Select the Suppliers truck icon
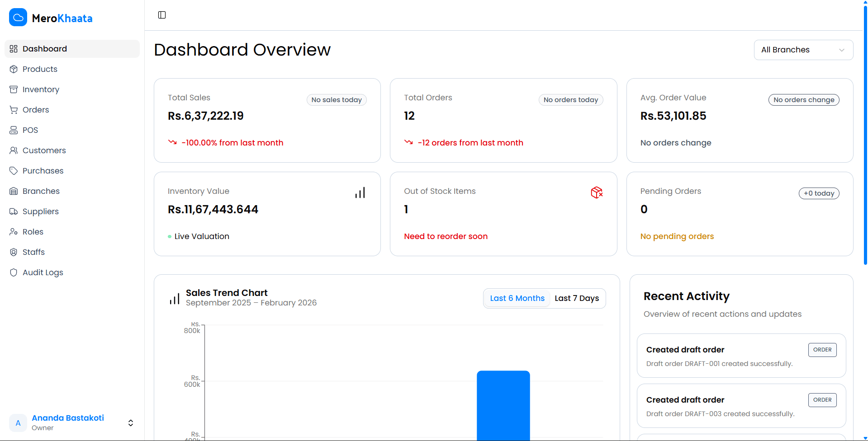Screen dimensions: 868x441 tap(14, 211)
